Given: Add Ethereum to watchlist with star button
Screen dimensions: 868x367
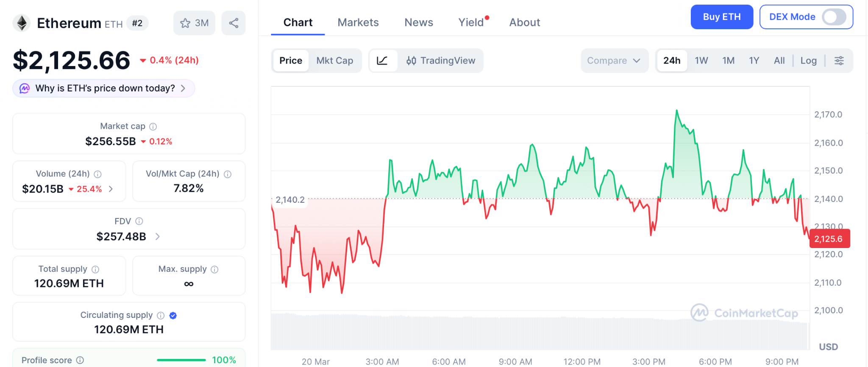Looking at the screenshot, I should coord(194,23).
